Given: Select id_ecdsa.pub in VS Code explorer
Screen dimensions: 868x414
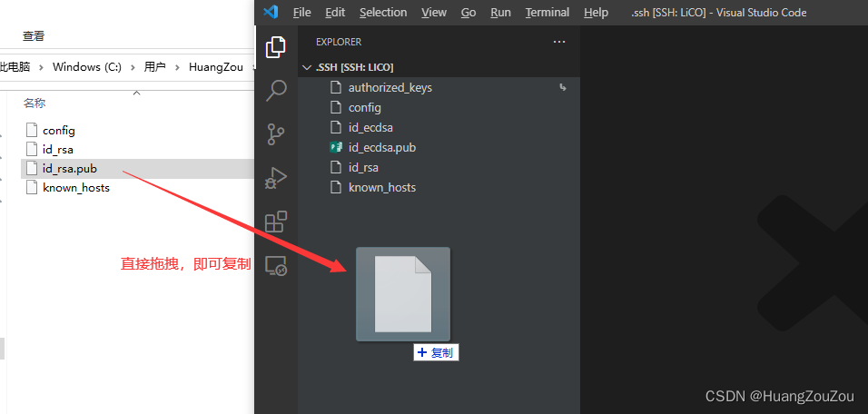Looking at the screenshot, I should tap(439, 147).
